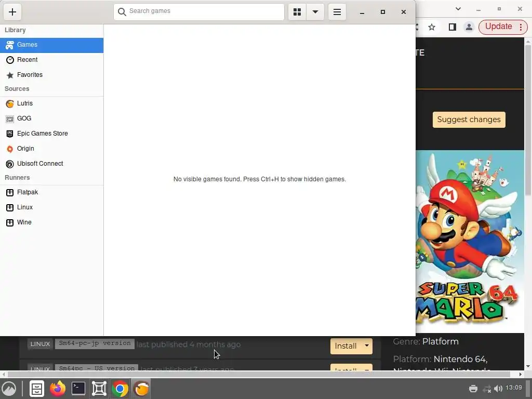Open the terminal from the taskbar
The height and width of the screenshot is (399, 532).
point(78,389)
